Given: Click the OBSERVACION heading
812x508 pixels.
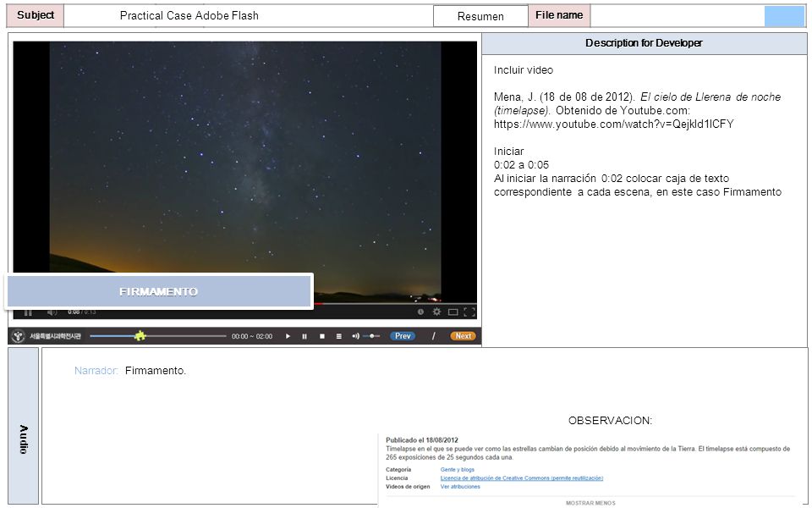Looking at the screenshot, I should 610,421.
